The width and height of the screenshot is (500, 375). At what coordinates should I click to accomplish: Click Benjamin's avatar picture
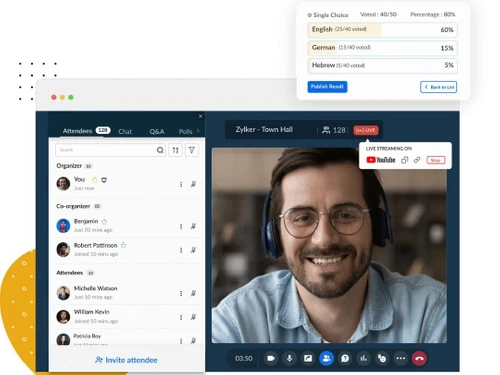(63, 226)
